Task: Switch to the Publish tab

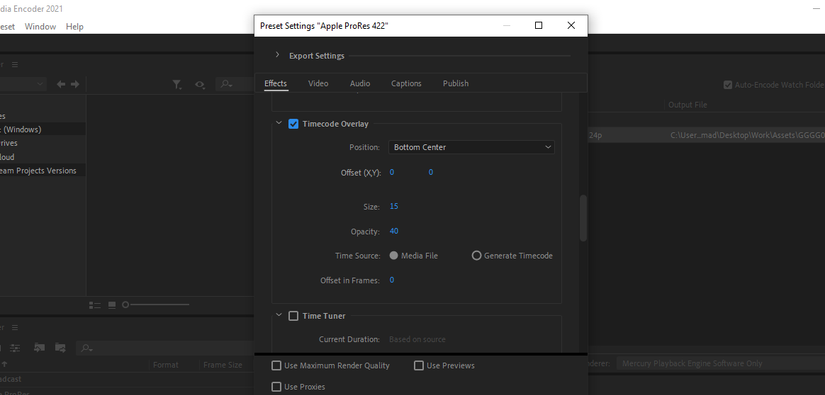Action: pos(456,84)
